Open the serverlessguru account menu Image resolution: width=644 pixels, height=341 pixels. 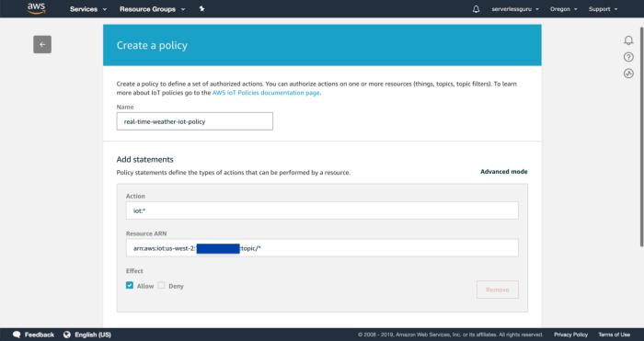point(515,9)
